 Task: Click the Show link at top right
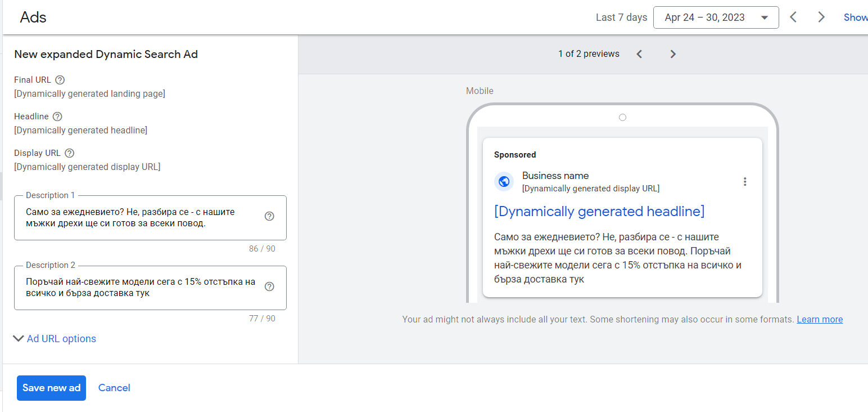(855, 17)
